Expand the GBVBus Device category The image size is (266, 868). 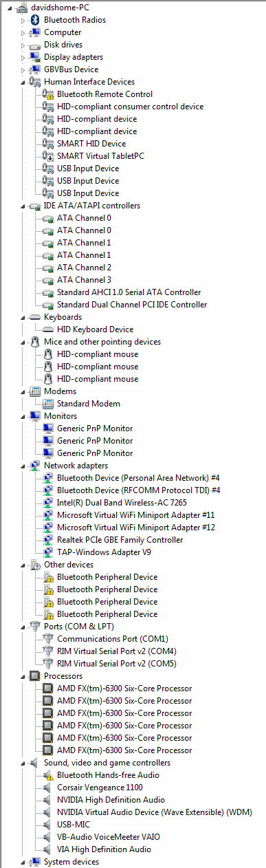click(23, 69)
